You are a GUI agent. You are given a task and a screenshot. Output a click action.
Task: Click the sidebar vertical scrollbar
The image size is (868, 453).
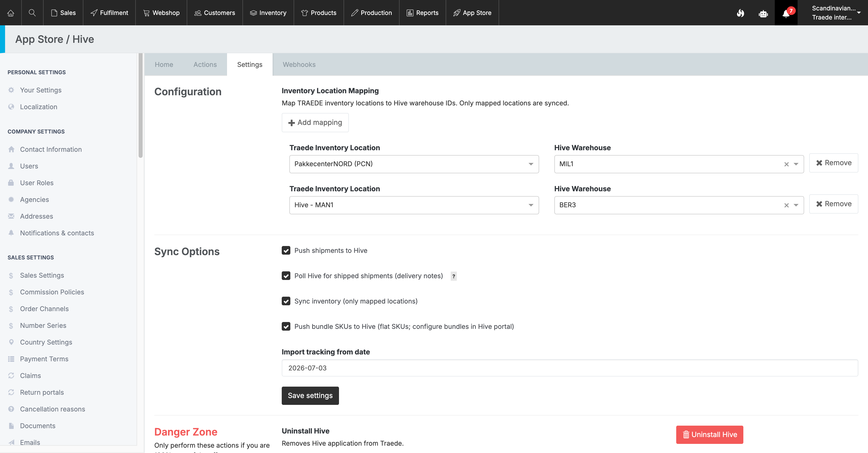click(x=141, y=105)
